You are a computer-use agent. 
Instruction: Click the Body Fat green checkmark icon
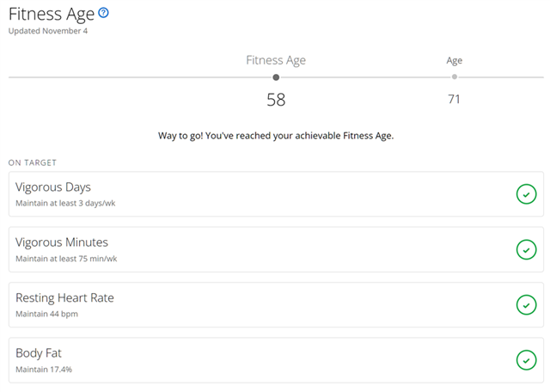point(526,360)
